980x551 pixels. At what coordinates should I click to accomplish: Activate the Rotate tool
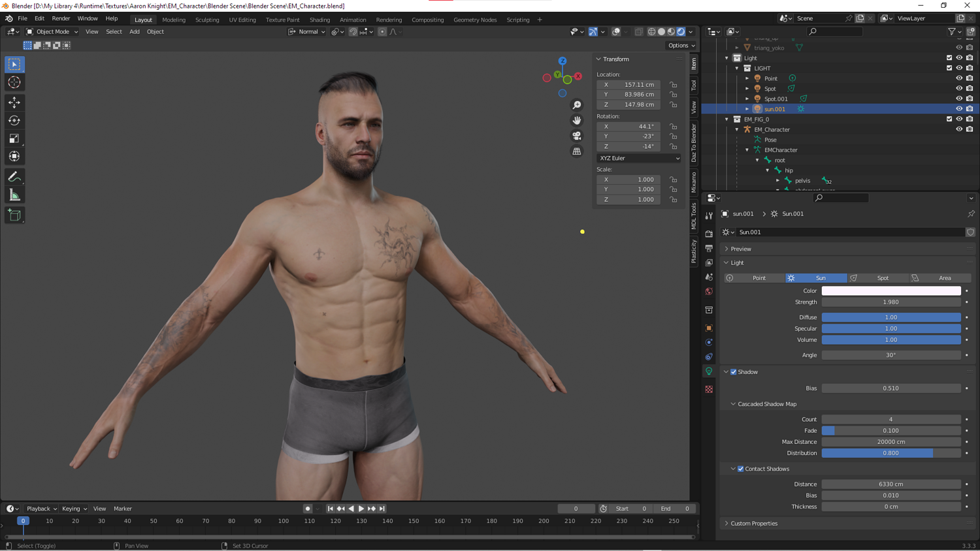(14, 120)
